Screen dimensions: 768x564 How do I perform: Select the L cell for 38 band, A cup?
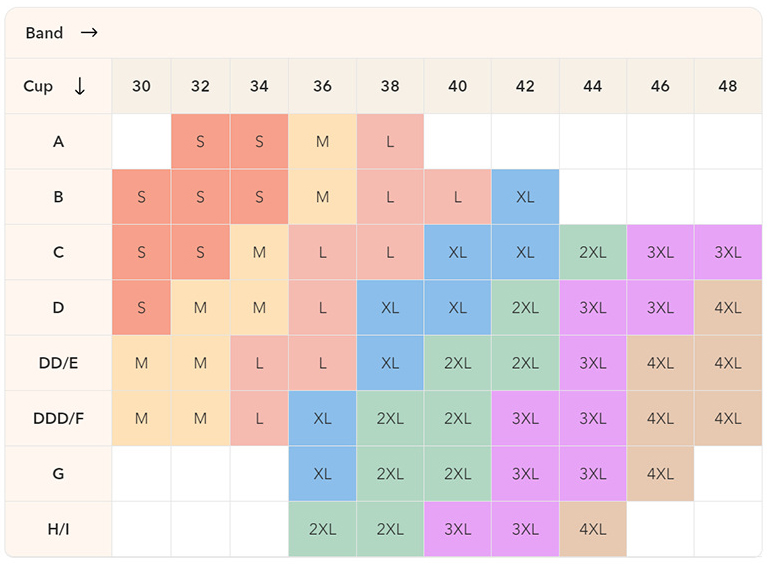pos(390,141)
